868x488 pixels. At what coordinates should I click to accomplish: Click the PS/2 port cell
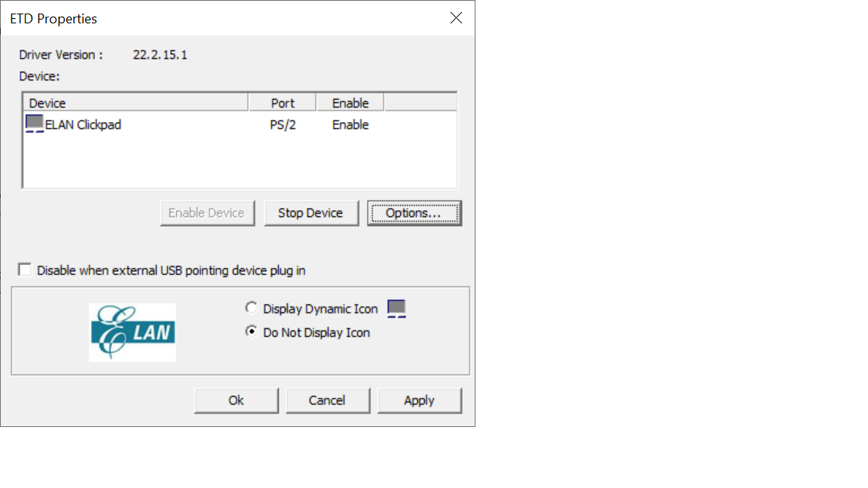coord(283,125)
